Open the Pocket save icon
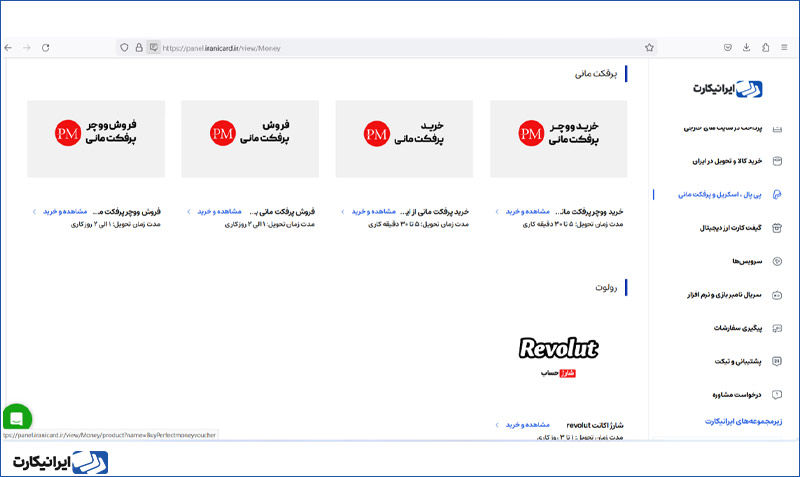This screenshot has width=800, height=477. (728, 47)
